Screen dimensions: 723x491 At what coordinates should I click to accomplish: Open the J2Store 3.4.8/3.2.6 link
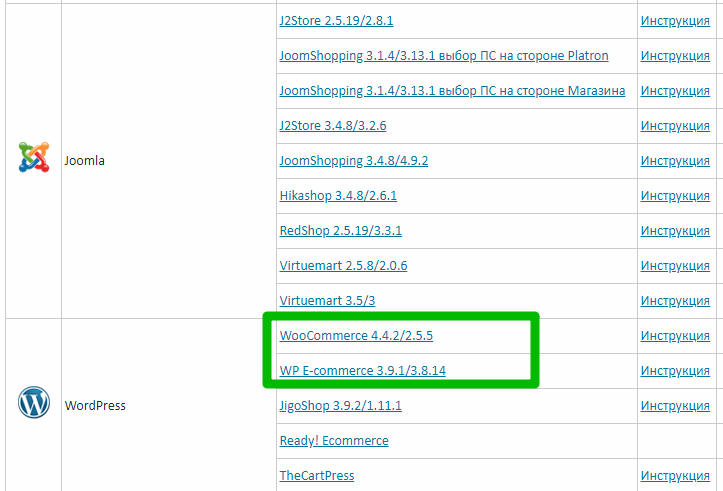(x=332, y=126)
